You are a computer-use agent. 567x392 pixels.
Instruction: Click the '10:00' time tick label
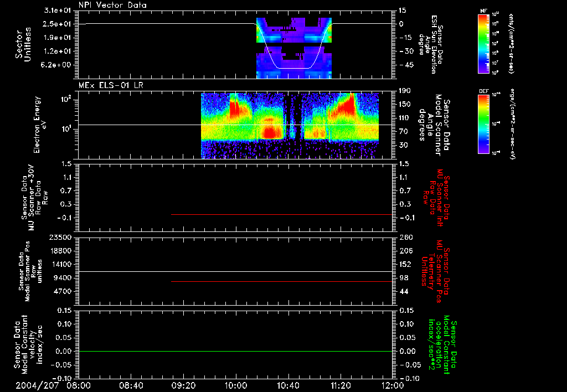point(236,386)
